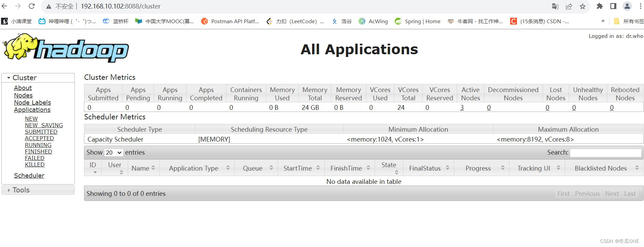
Task: Open the Node Labels link
Action: point(32,103)
